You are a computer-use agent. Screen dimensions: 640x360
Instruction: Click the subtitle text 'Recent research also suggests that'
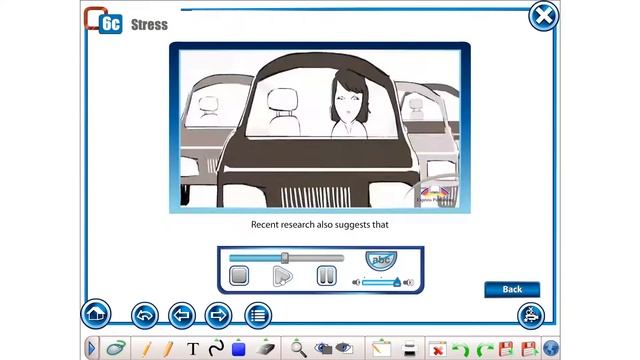coord(320,224)
